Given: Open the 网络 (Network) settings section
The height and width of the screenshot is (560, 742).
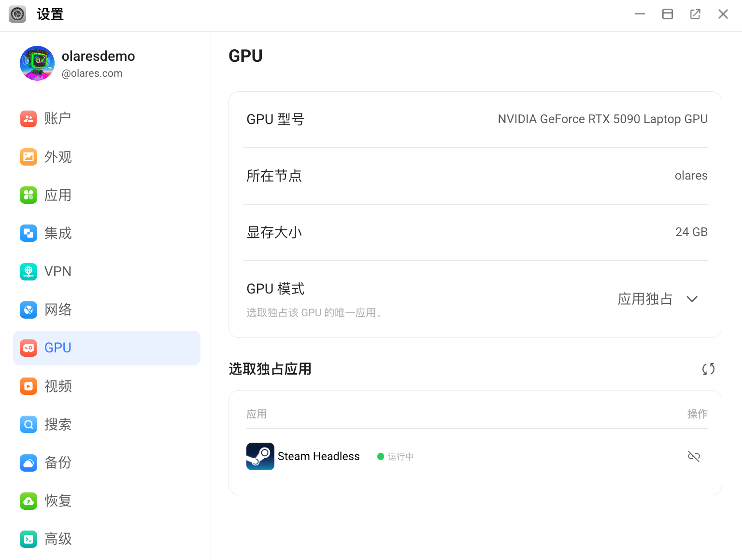Looking at the screenshot, I should pyautogui.click(x=58, y=309).
